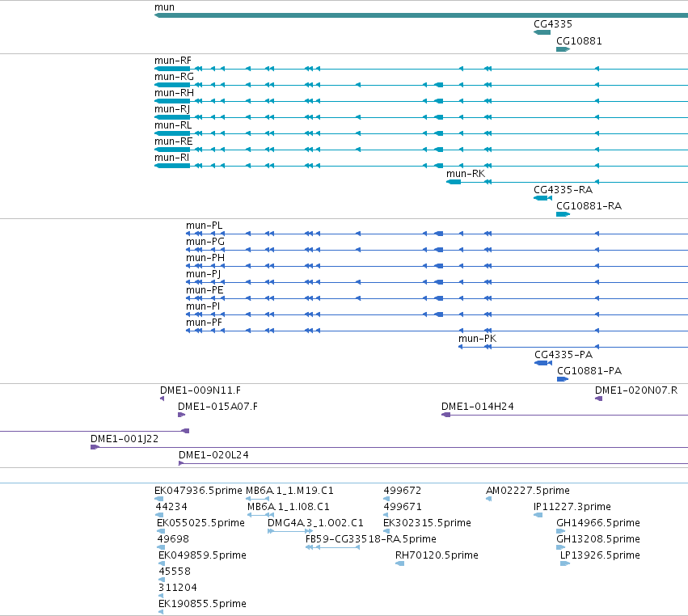Click the 499671 EST label
Image resolution: width=688 pixels, height=616 pixels.
pyautogui.click(x=403, y=506)
